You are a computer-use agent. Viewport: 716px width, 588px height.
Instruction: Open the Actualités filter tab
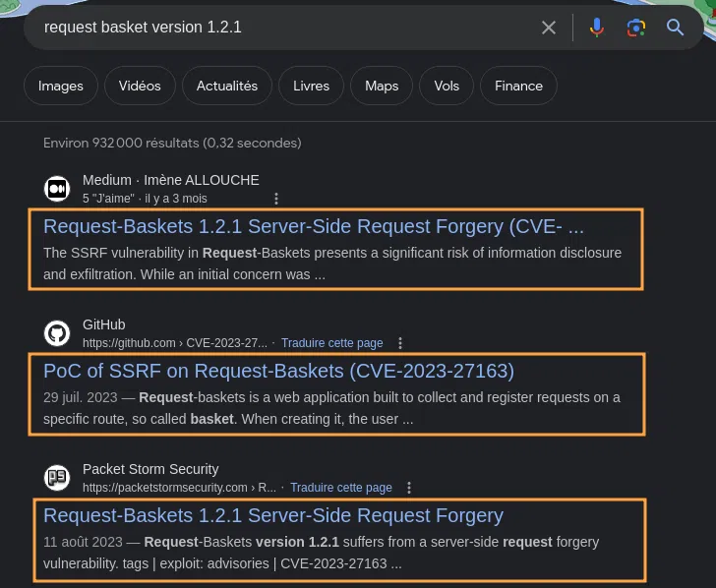point(227,86)
